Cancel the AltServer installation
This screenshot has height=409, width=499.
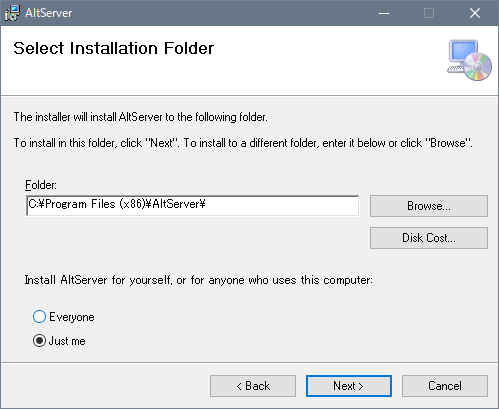click(x=445, y=386)
